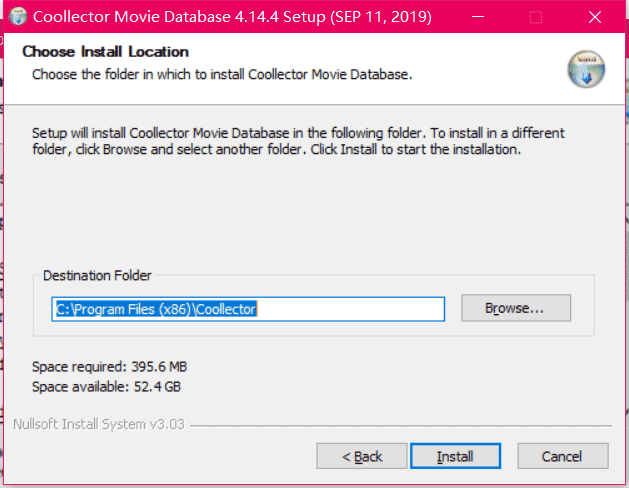Click the window title Coollector Movie Database Setup
629x488 pixels.
pos(232,17)
